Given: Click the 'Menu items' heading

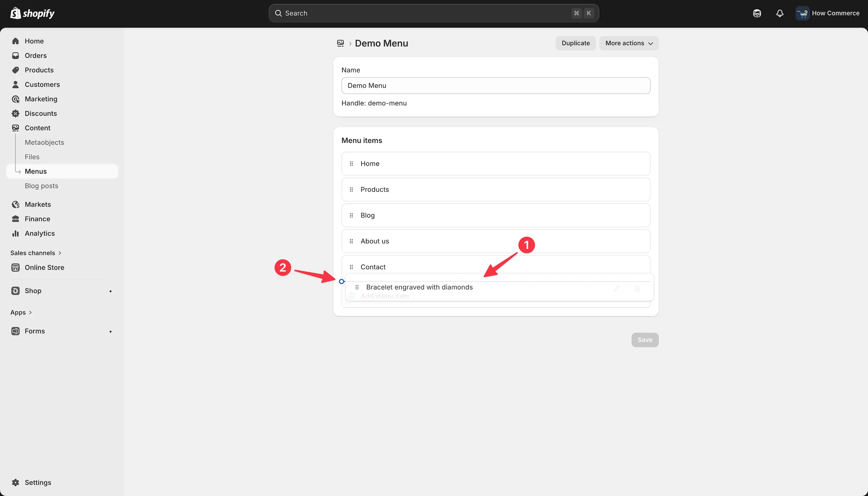Looking at the screenshot, I should click(362, 140).
